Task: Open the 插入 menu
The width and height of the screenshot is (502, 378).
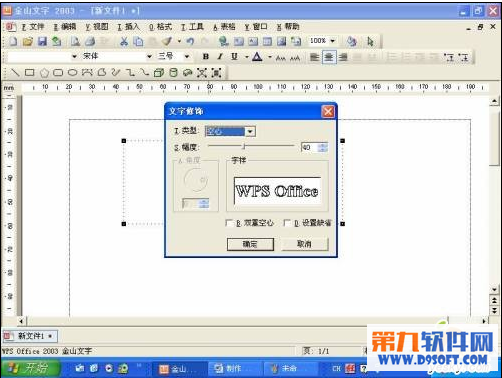Action: [x=128, y=27]
